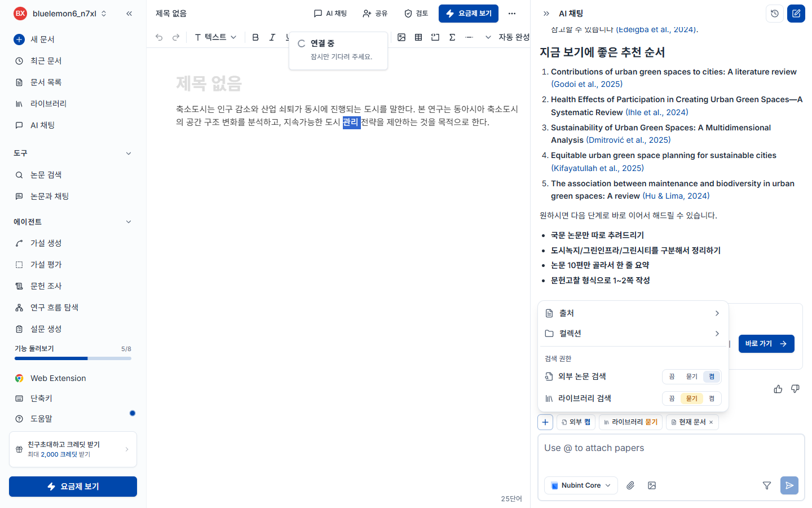812x508 pixels.
Task: Insert a divider line
Action: click(x=469, y=37)
